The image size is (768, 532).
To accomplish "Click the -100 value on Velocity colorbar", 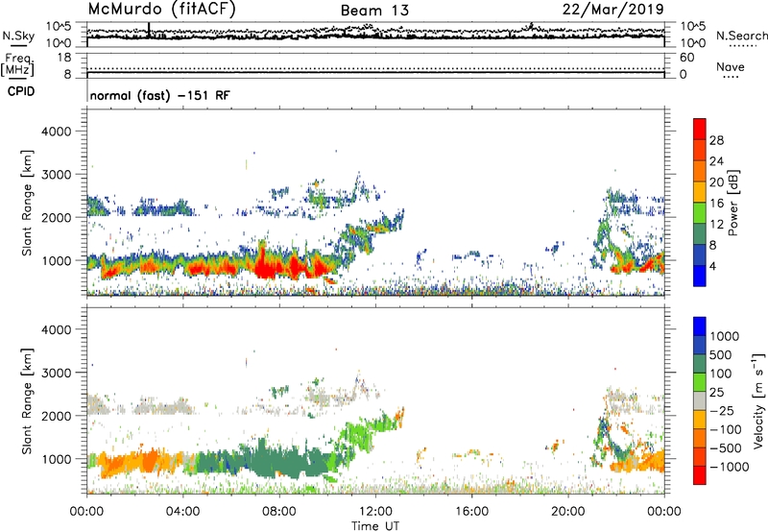I will coord(726,429).
